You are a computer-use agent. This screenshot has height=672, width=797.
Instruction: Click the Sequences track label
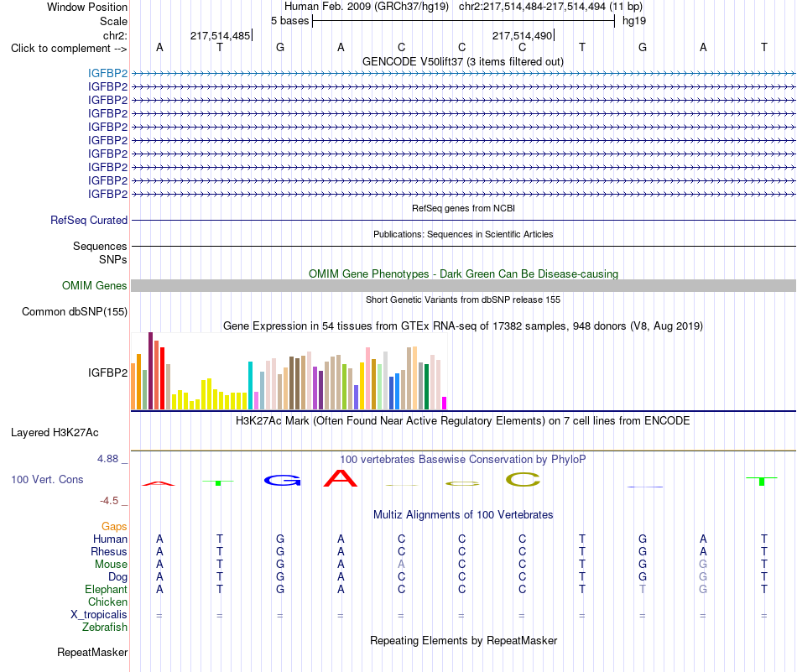(x=100, y=246)
